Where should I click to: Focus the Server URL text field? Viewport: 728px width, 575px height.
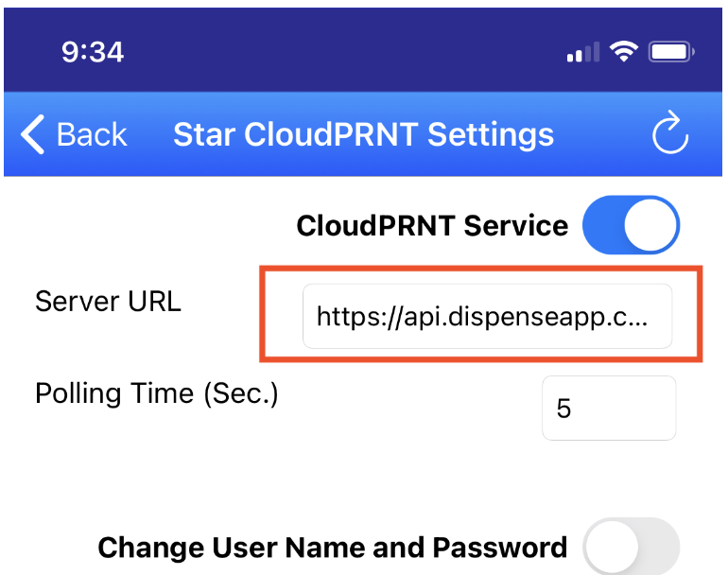coord(487,316)
